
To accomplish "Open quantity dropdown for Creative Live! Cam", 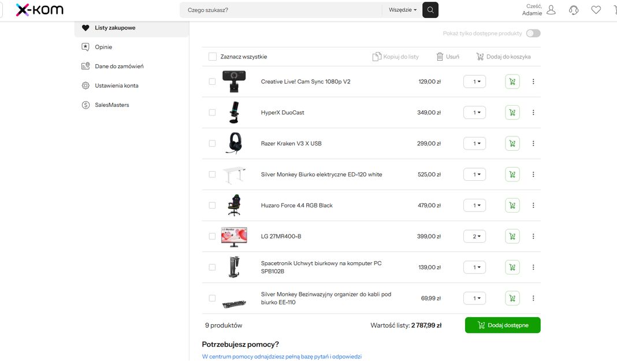I will point(474,81).
